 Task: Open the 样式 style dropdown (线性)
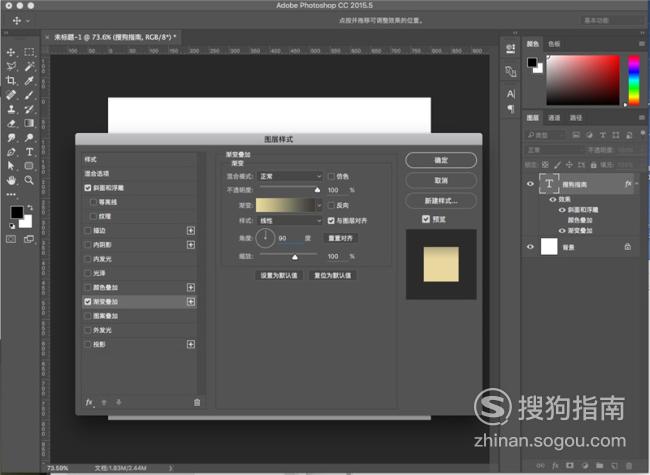289,221
